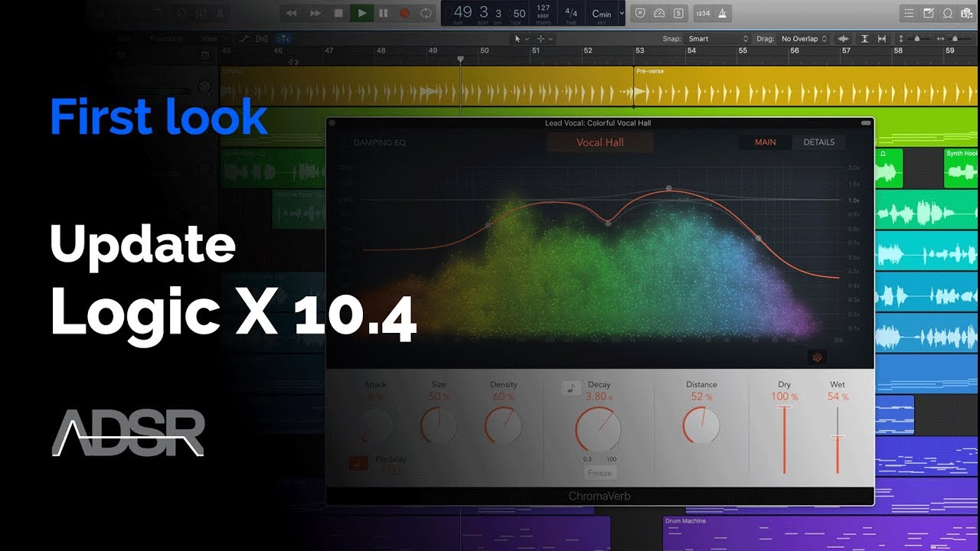Click the middle damping EQ curve point
980x551 pixels.
point(608,223)
